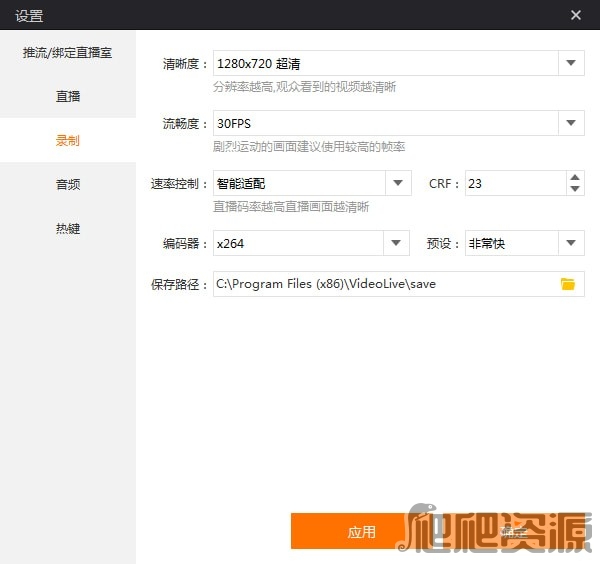Open the 预设 非常快 preset dropdown
600x564 pixels.
pyautogui.click(x=525, y=243)
